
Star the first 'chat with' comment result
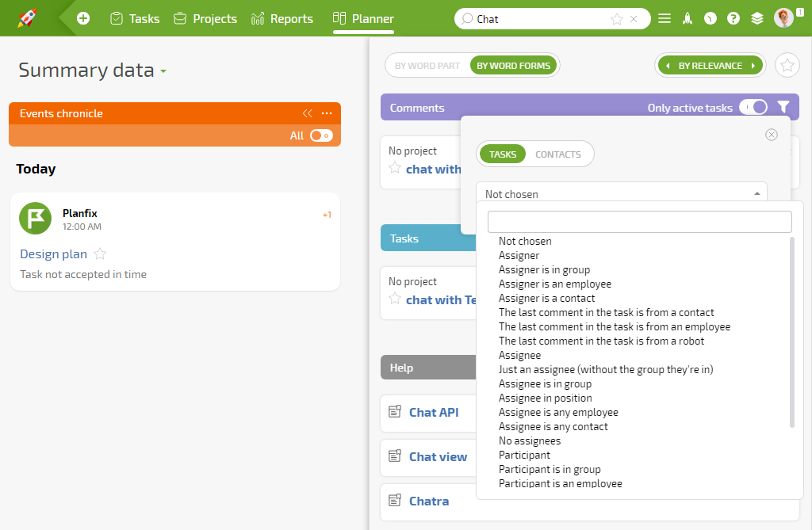click(x=395, y=168)
